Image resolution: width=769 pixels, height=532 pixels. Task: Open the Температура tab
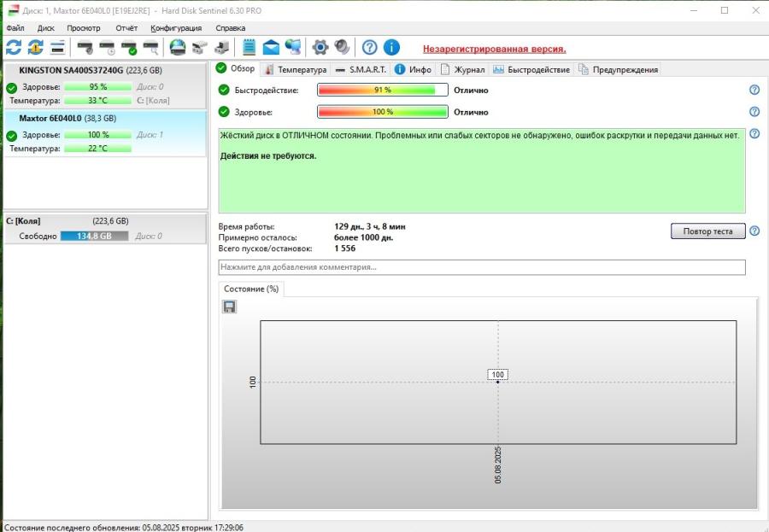pyautogui.click(x=296, y=69)
